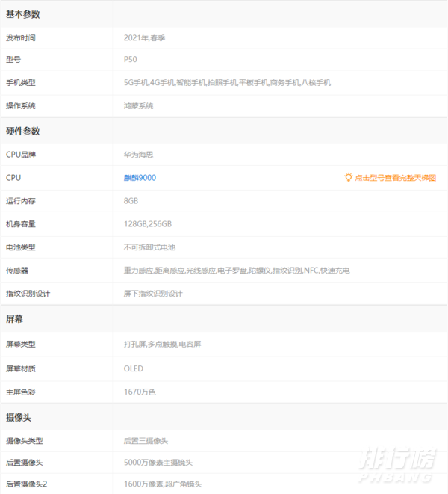The width and height of the screenshot is (448, 494).
Task: Click the 手机类型 label
Action: tap(21, 82)
